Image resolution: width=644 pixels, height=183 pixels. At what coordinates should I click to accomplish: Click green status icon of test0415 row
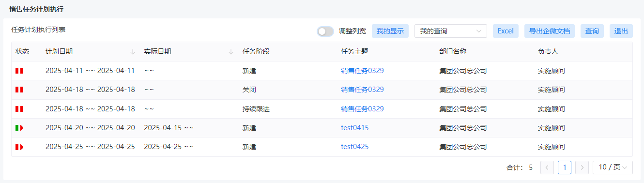19,128
